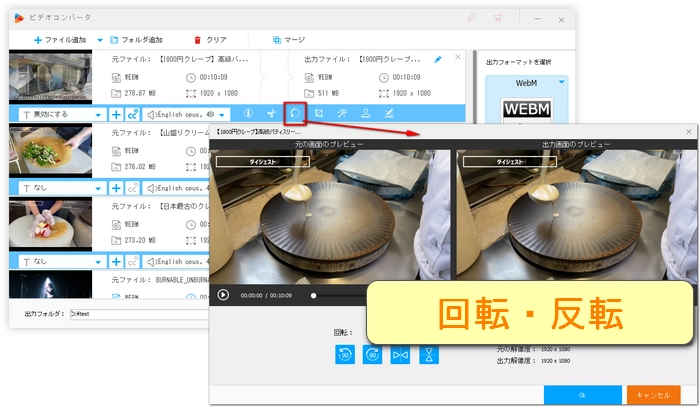
Task: Click the pencil icon to rename the output file
Action: (x=438, y=59)
